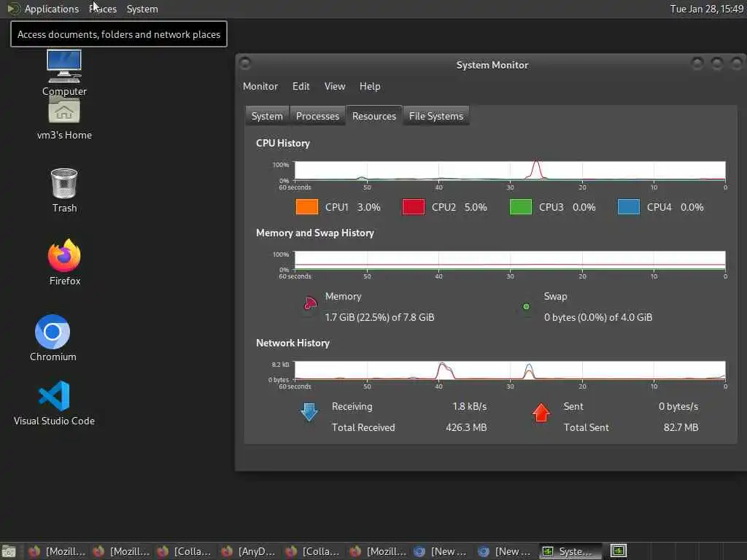Click the Memory and Swap History graph
The width and height of the screenshot is (747, 560).
coord(510,260)
